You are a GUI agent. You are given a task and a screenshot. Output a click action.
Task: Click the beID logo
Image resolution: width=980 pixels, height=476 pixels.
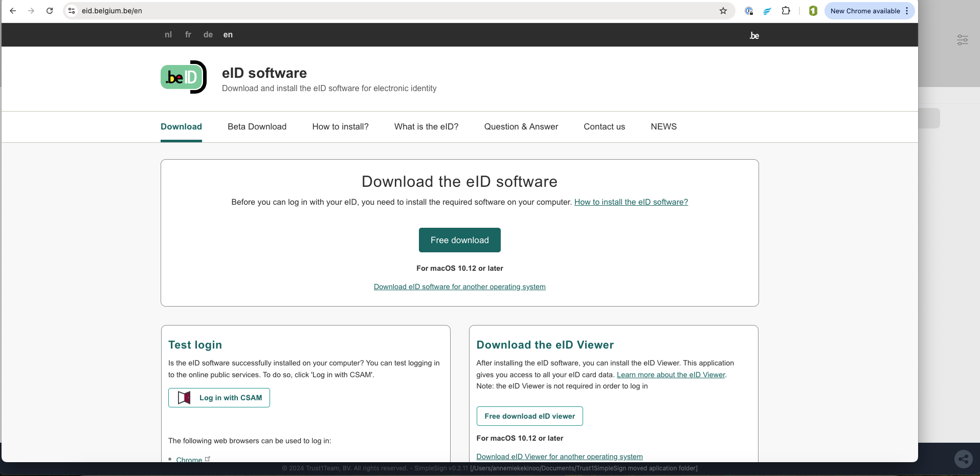coord(184,77)
